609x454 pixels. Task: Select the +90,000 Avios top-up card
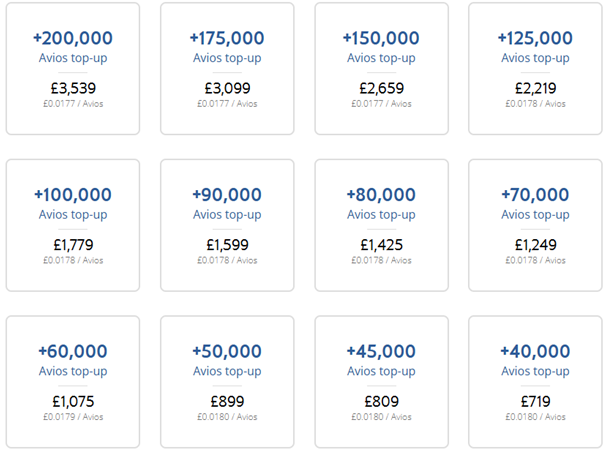click(227, 225)
